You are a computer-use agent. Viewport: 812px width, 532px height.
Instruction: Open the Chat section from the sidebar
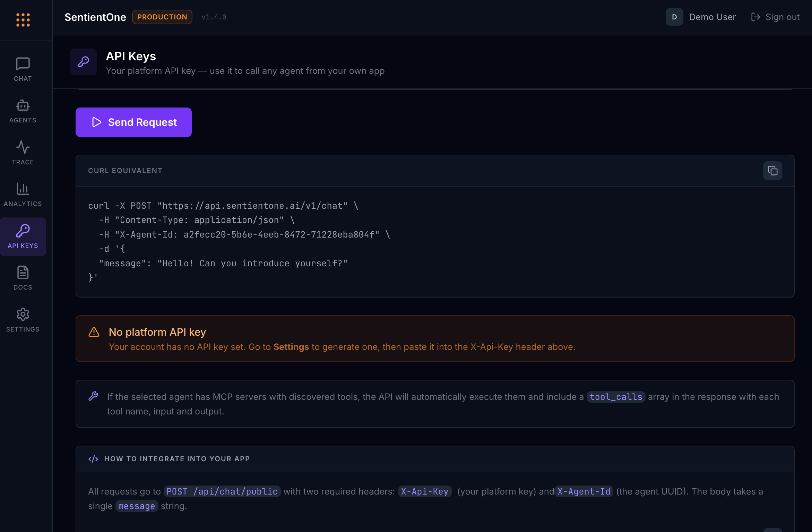coord(23,69)
